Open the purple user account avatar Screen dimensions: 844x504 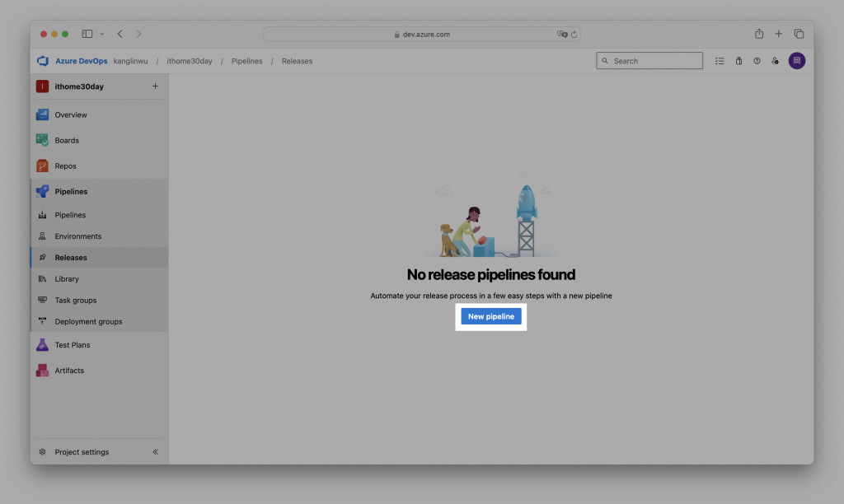(797, 61)
